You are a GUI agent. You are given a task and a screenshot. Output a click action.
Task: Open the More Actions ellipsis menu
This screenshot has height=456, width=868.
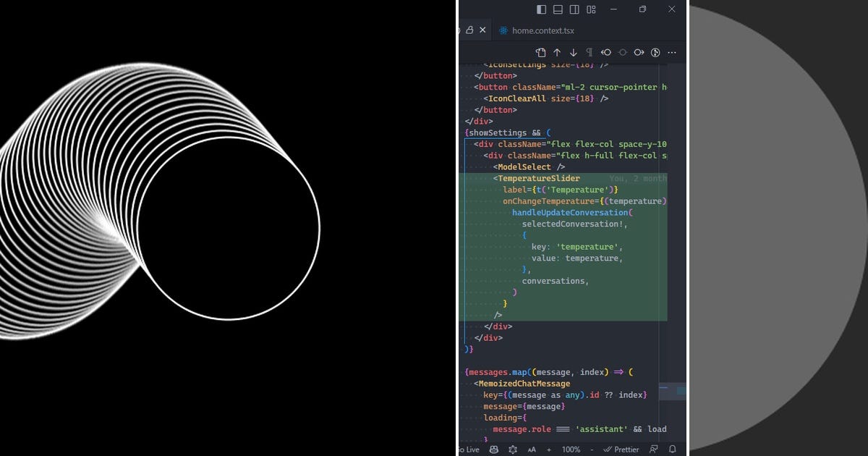671,52
